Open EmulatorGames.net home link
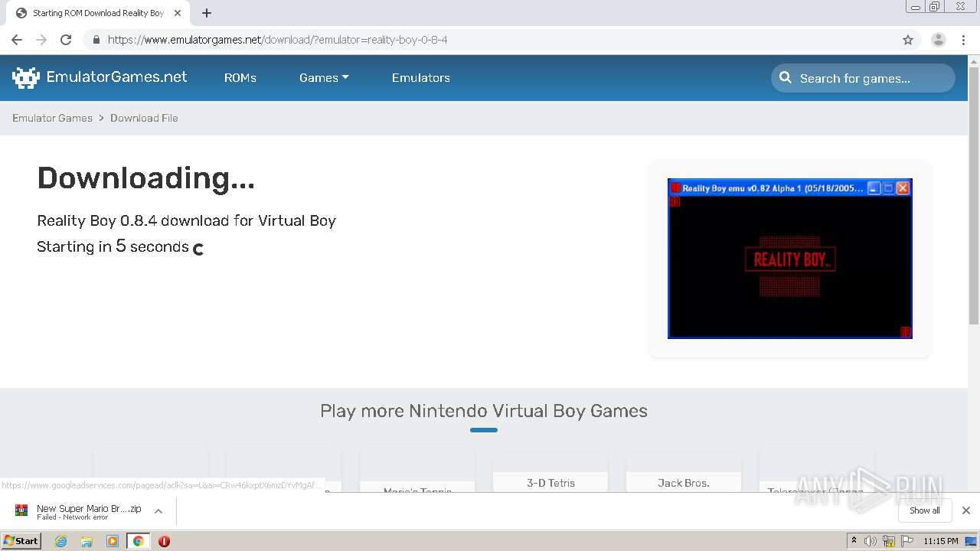This screenshot has height=551, width=980. click(116, 77)
